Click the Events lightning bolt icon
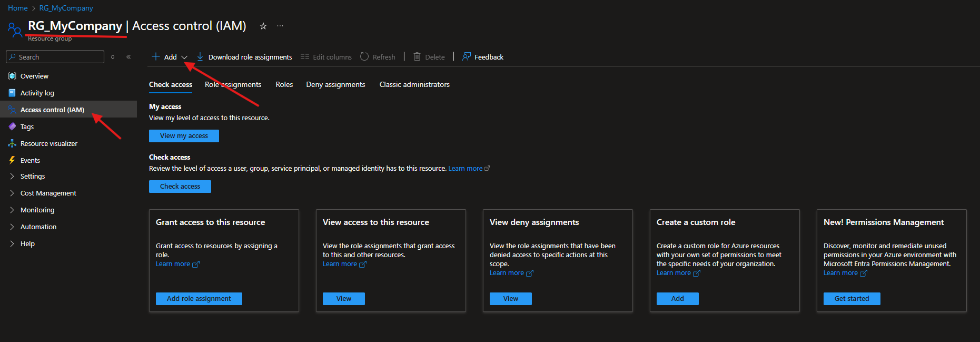Viewport: 980px width, 342px height. (x=12, y=160)
